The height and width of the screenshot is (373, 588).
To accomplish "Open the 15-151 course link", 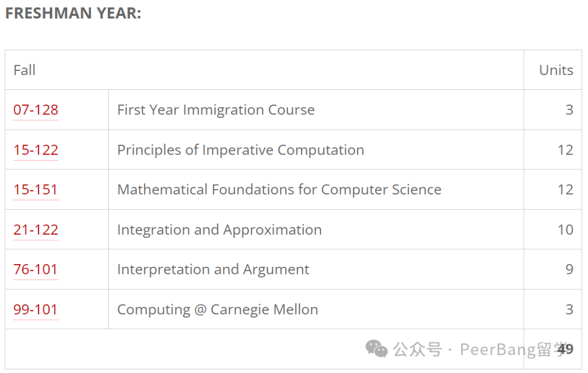I will 35,189.
